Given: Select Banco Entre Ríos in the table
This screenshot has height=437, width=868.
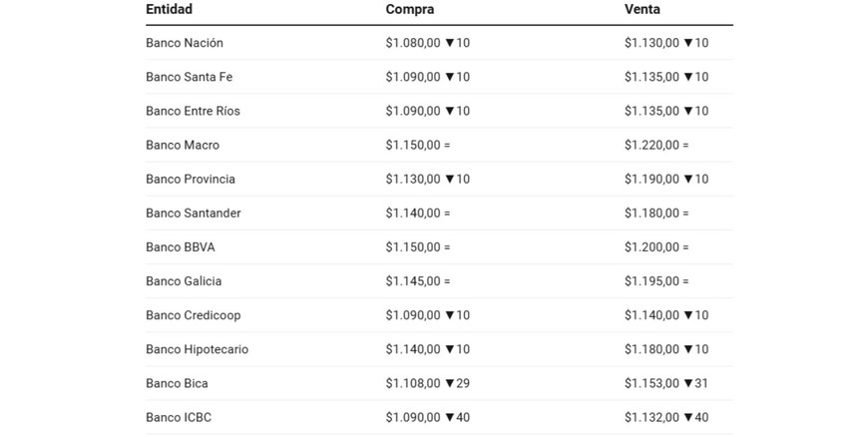Looking at the screenshot, I should pyautogui.click(x=193, y=111).
